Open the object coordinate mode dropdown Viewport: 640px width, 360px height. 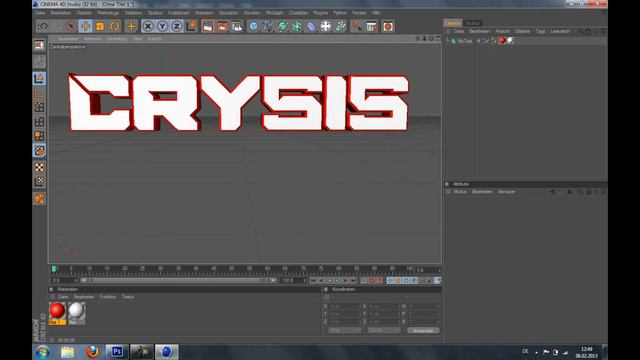tap(344, 331)
